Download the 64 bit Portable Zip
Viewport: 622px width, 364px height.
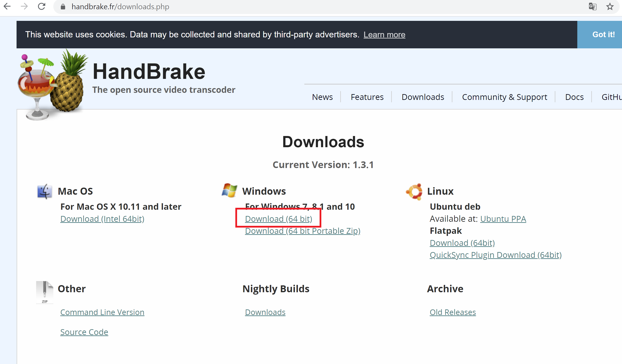(x=303, y=231)
